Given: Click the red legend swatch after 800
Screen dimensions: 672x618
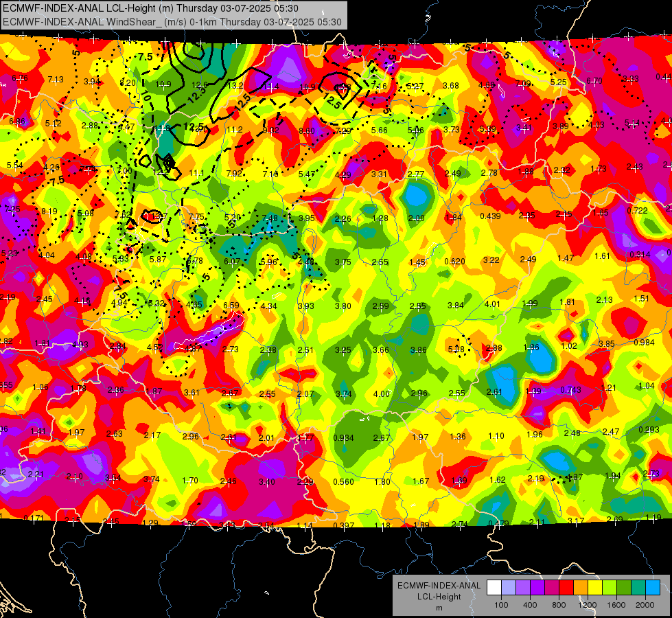Looking at the screenshot, I should [x=566, y=588].
